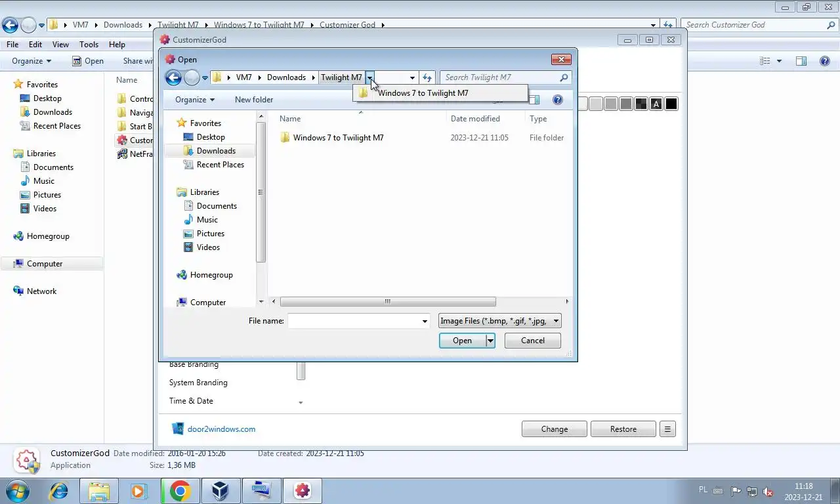The width and height of the screenshot is (840, 504).
Task: Click the Desktop icon in the Open dialog Favorites
Action: 188,137
